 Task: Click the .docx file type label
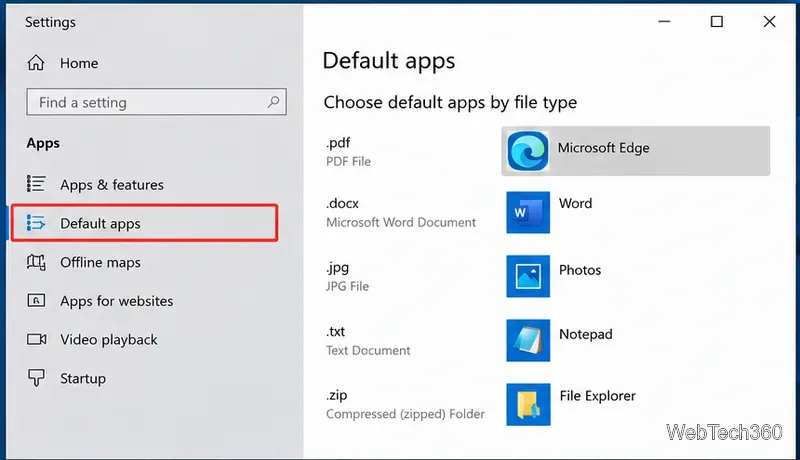tap(342, 203)
